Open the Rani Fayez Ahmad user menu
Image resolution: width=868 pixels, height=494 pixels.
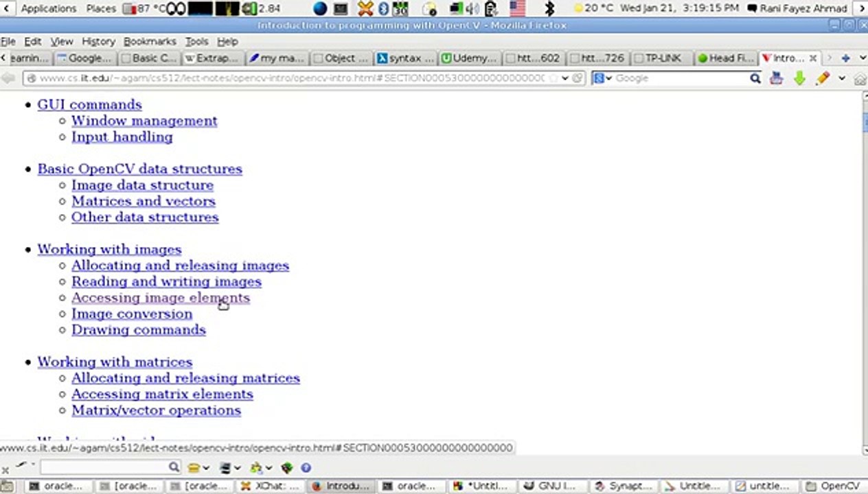point(798,8)
